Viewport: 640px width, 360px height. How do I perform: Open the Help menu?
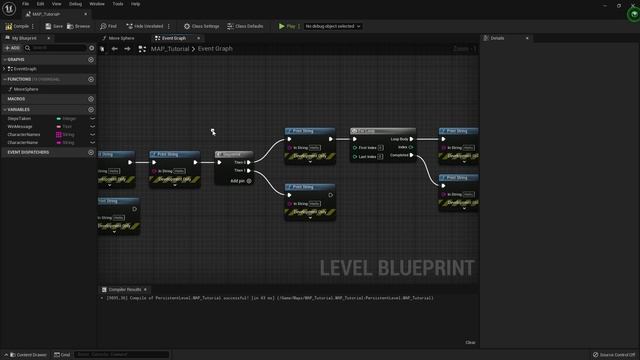[x=136, y=4]
